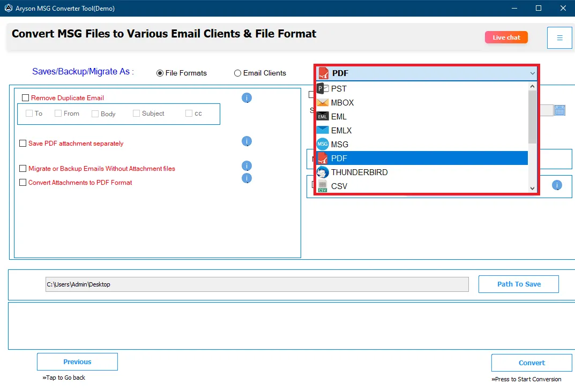Choose MBOX from the format list
The height and width of the screenshot is (392, 575).
(x=422, y=103)
